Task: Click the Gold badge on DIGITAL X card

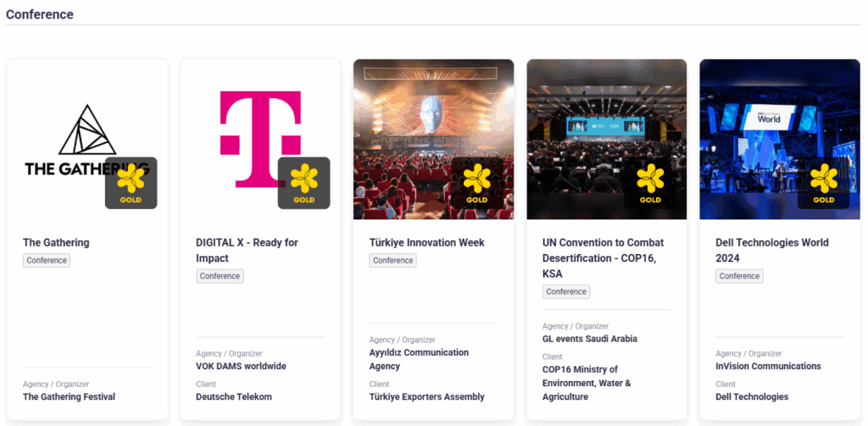Action: click(304, 183)
